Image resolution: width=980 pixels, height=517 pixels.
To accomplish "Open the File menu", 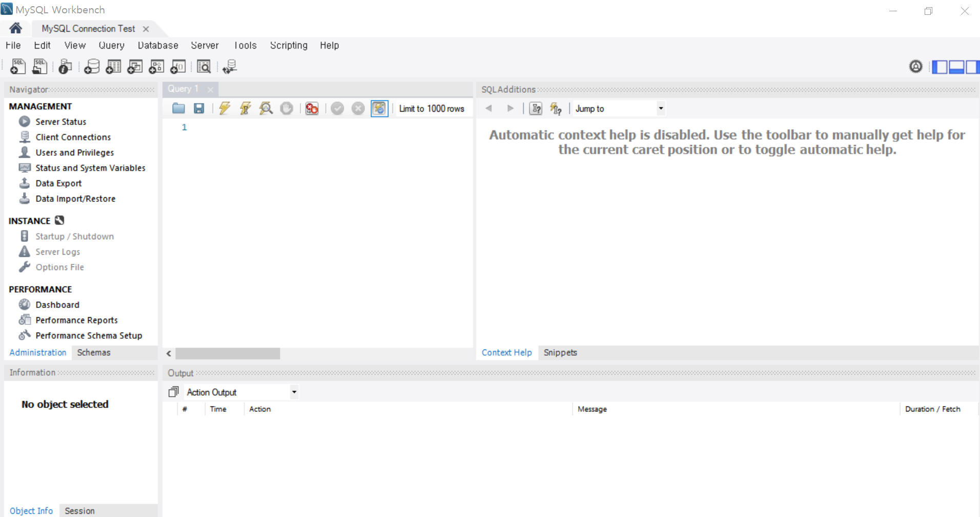I will 13,45.
